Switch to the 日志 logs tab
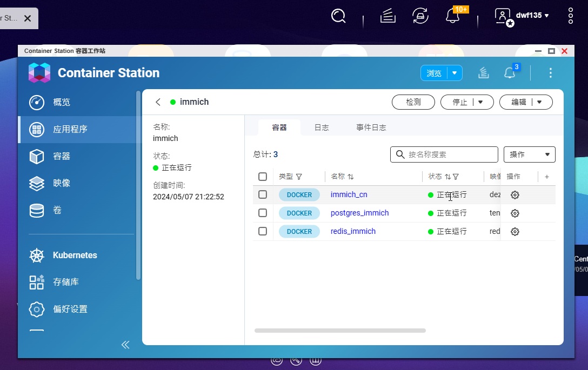This screenshot has width=588, height=370. (x=322, y=127)
